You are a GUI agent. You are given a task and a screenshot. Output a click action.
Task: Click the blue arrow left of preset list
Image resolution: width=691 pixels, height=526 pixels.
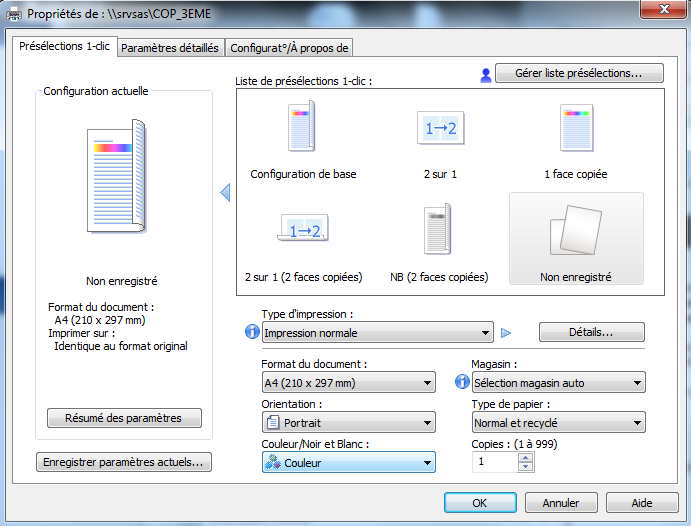click(225, 192)
